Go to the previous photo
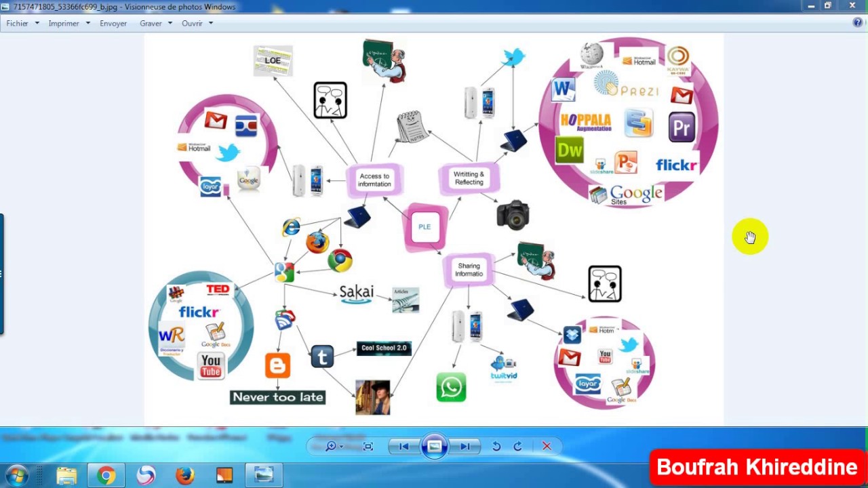Viewport: 868px width, 488px height. point(404,446)
